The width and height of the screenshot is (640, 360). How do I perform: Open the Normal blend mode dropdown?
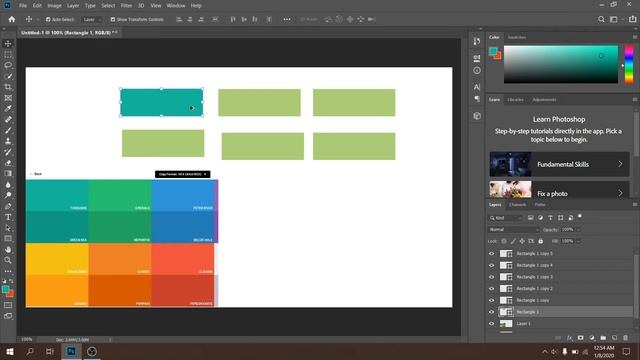pyautogui.click(x=514, y=229)
